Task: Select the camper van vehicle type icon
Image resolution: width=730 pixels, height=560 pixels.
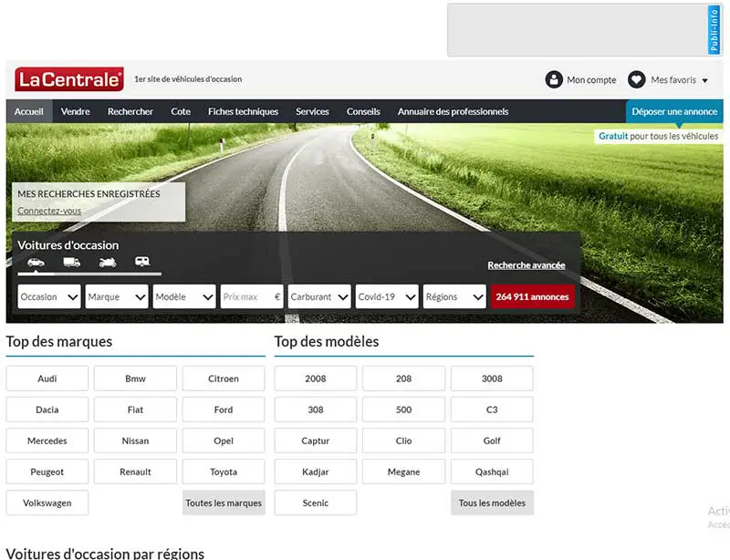Action: point(142,262)
